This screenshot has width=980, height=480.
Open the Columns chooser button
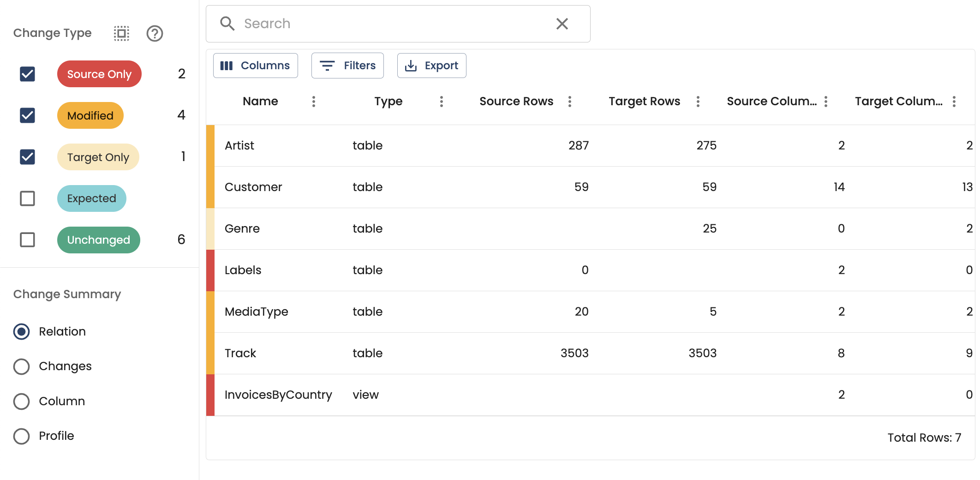[256, 66]
